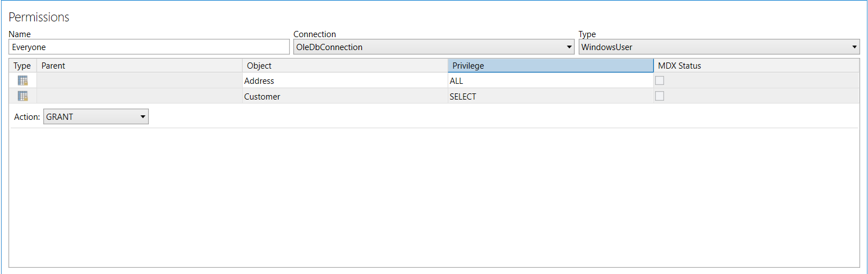Click the table icon in Customer row

[22, 96]
